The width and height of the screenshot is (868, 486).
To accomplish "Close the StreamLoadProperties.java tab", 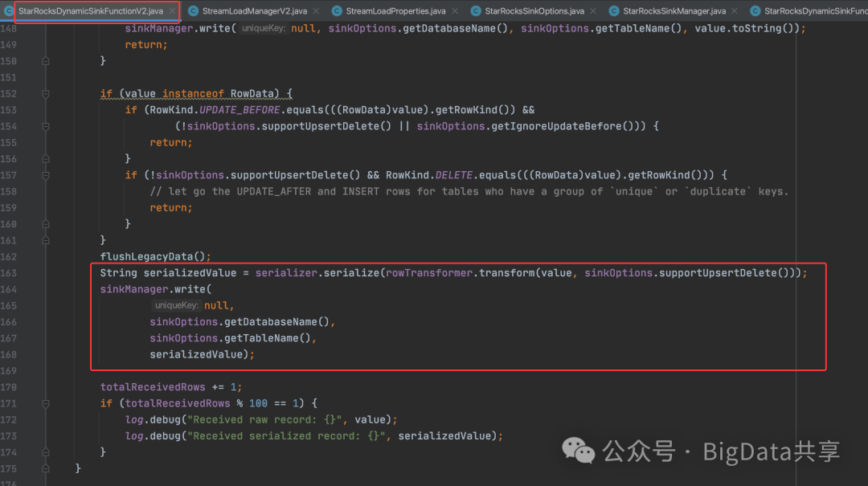I will click(455, 11).
